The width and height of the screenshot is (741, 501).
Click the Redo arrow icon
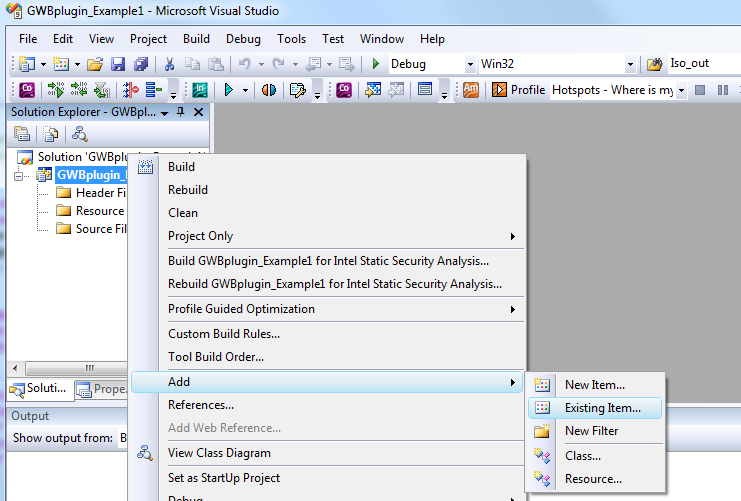[279, 63]
